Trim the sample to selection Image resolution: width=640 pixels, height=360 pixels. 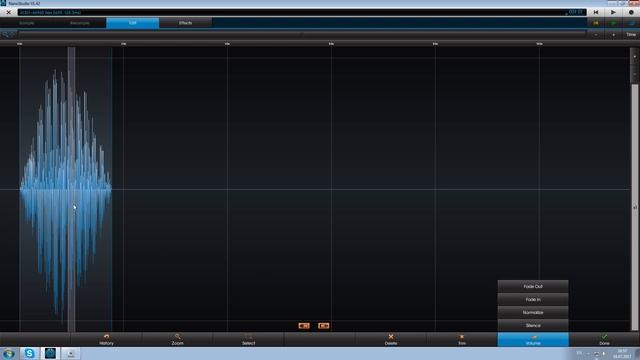pos(462,340)
